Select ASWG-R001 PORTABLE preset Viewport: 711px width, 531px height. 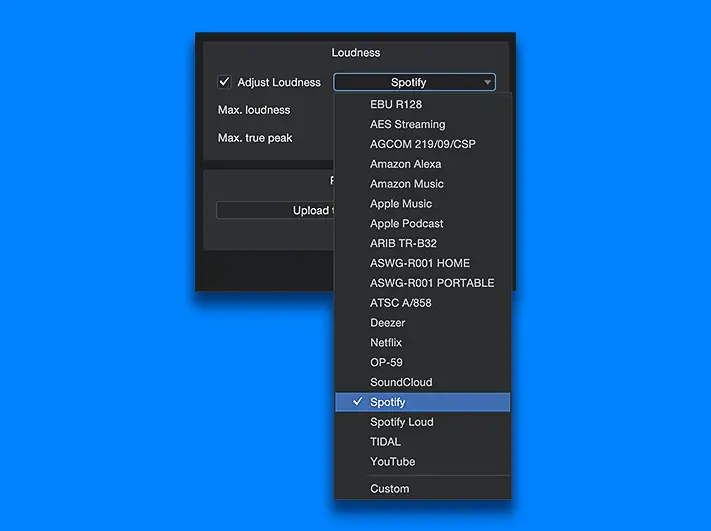pyautogui.click(x=432, y=283)
